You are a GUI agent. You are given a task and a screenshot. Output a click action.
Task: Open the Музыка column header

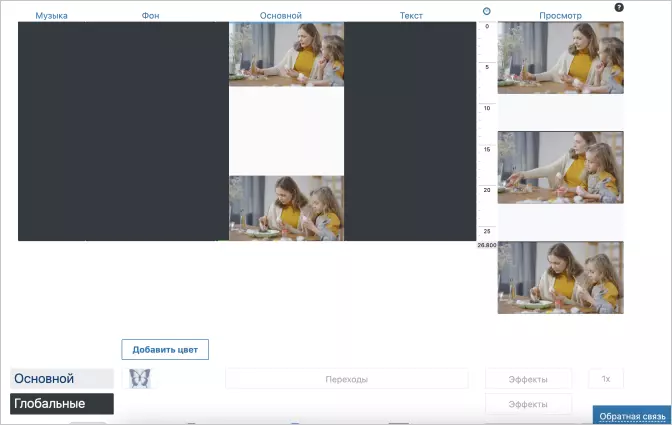tap(51, 16)
